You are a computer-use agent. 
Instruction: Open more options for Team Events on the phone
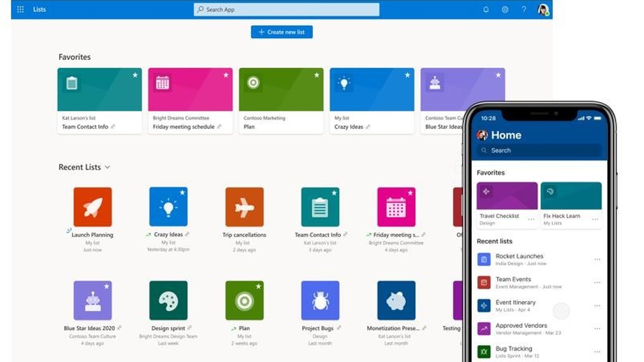(597, 283)
